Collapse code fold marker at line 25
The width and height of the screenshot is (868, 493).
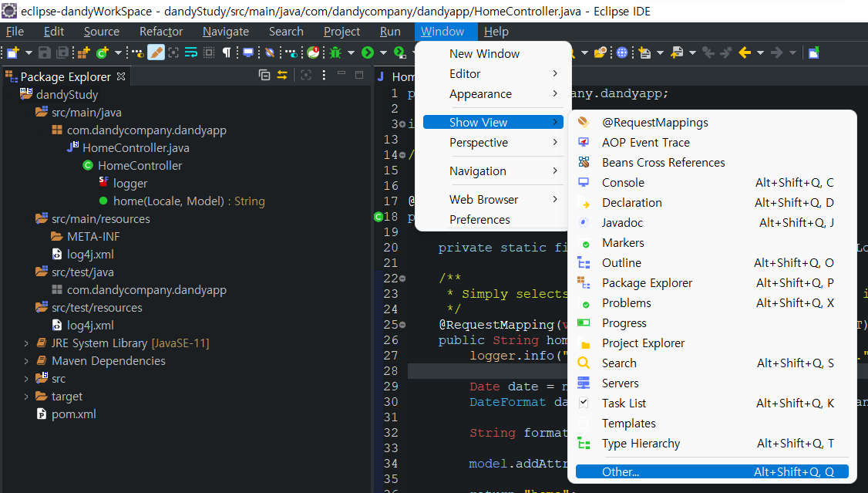[x=402, y=325]
